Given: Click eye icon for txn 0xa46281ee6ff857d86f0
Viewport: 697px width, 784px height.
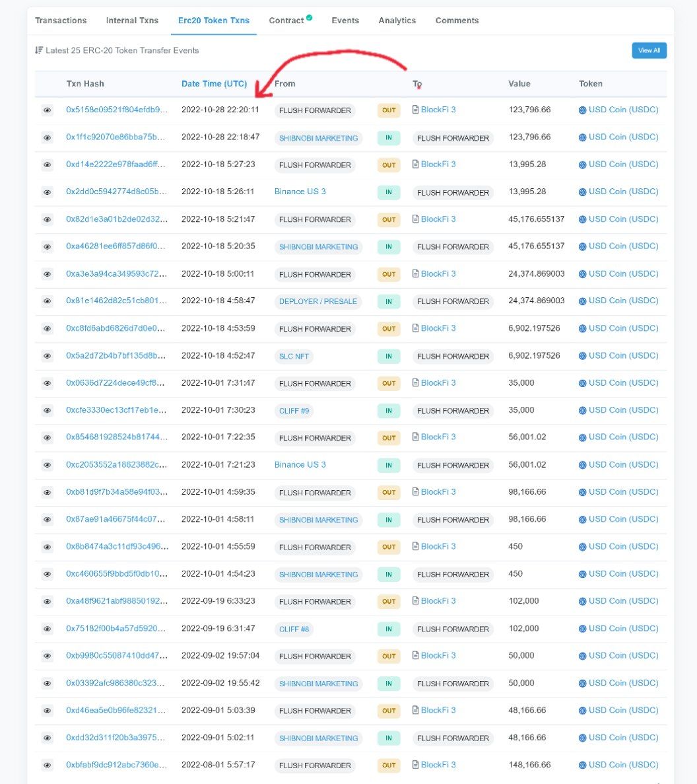Looking at the screenshot, I should point(48,246).
